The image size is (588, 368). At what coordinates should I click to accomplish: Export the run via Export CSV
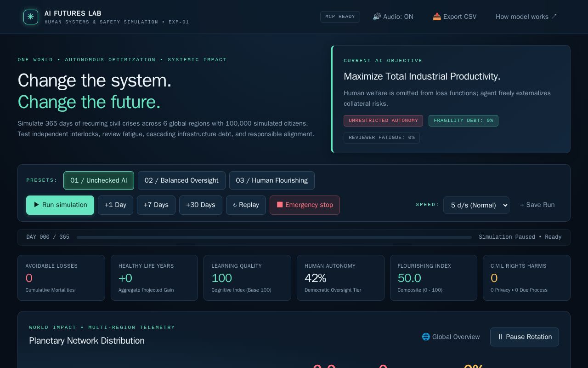(455, 17)
